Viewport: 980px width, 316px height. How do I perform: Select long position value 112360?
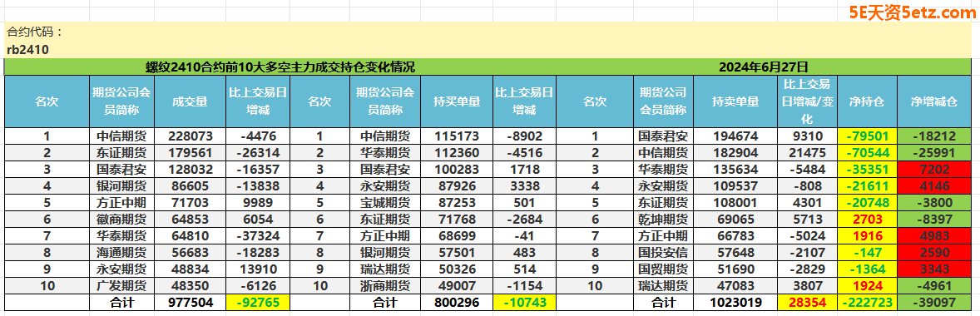457,152
